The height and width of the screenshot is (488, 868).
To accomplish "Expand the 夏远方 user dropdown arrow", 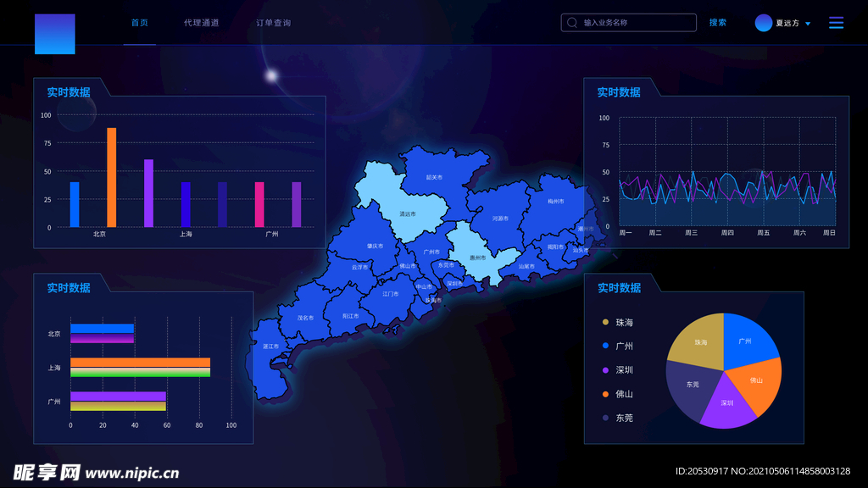I will (x=808, y=24).
